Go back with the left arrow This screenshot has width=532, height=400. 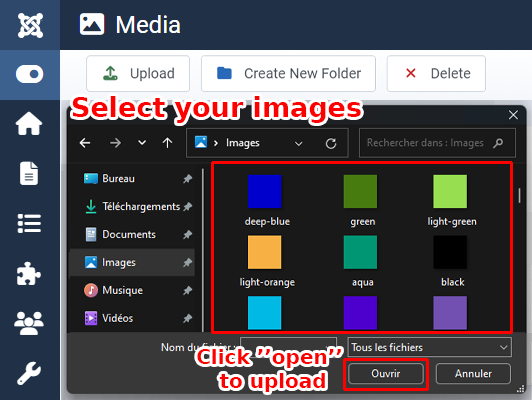click(85, 143)
